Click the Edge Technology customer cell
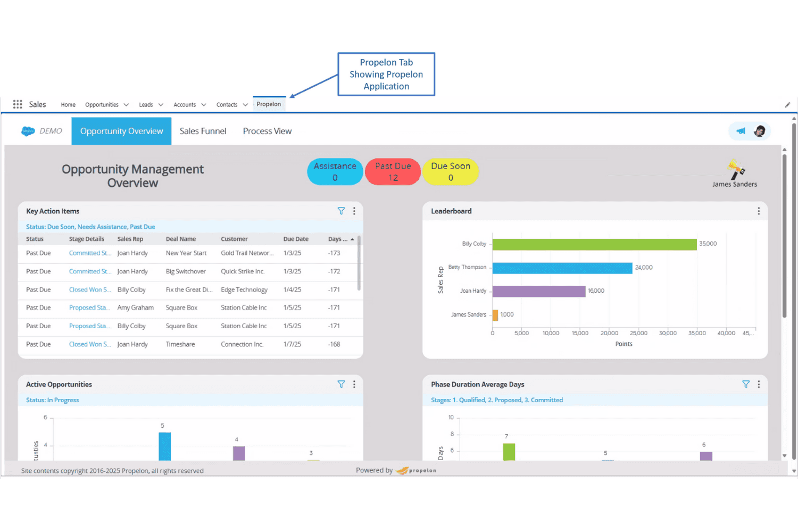Image resolution: width=798 pixels, height=532 pixels. pos(244,290)
